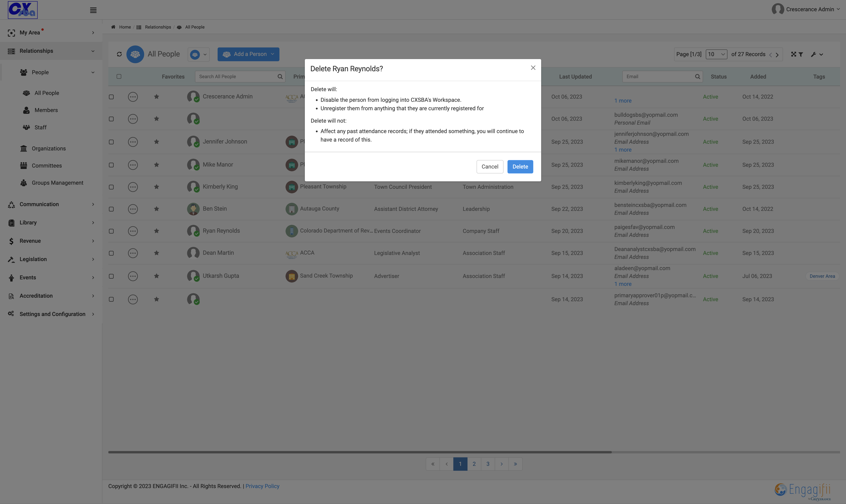Open Settings and Configuration menu

(51, 314)
